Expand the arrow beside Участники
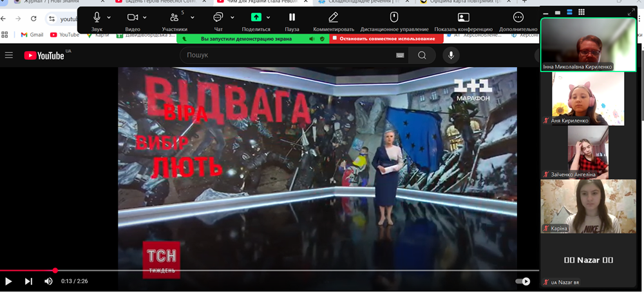This screenshot has width=644, height=294. click(192, 17)
